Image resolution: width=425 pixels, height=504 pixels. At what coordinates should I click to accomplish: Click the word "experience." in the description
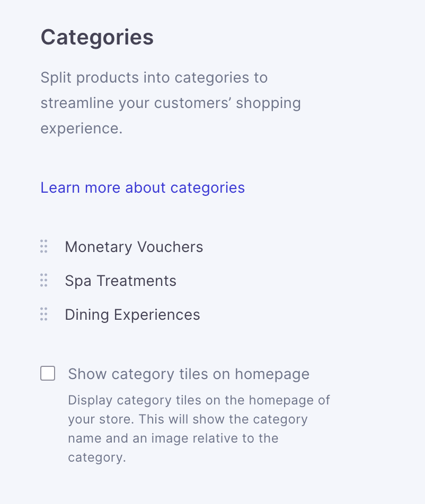click(81, 128)
